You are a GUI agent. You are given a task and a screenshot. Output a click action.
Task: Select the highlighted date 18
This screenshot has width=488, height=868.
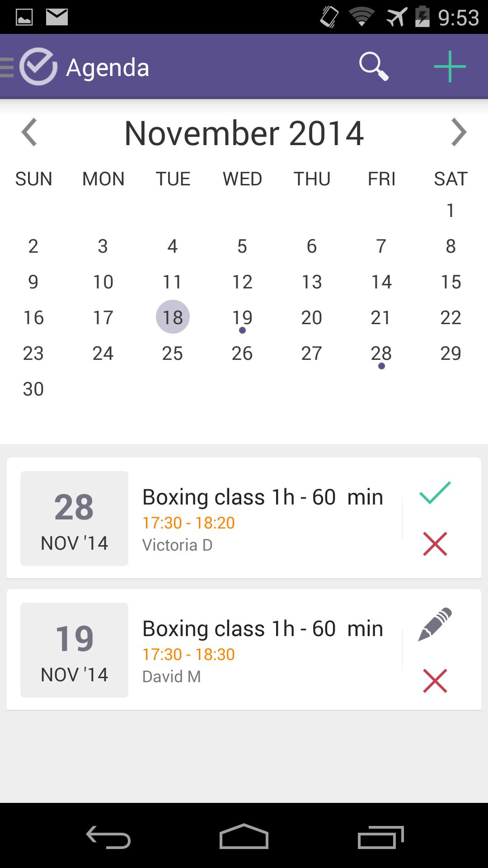[172, 317]
